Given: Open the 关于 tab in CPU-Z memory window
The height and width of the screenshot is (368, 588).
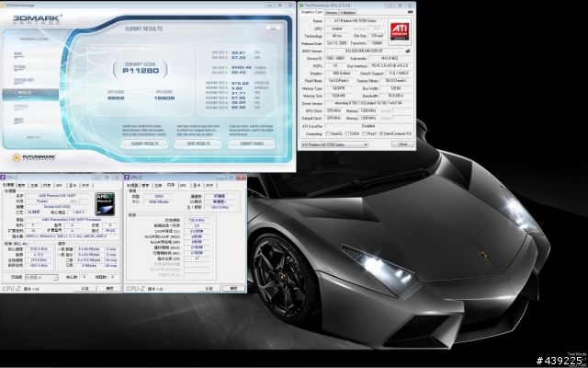Looking at the screenshot, I should click(209, 186).
